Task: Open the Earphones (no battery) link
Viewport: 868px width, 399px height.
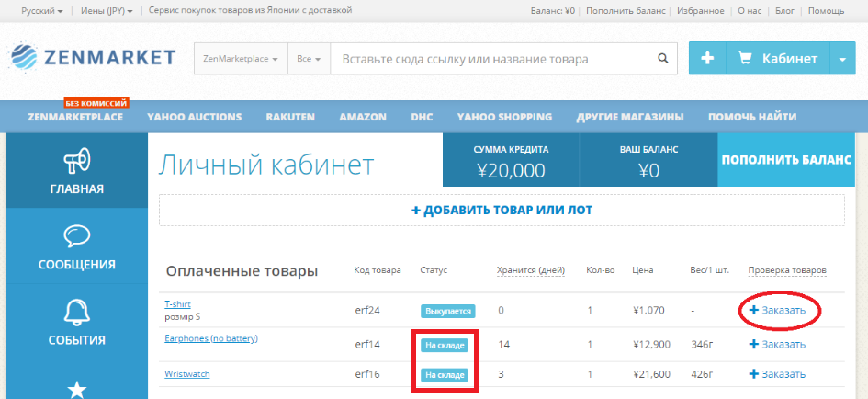Action: click(x=211, y=338)
